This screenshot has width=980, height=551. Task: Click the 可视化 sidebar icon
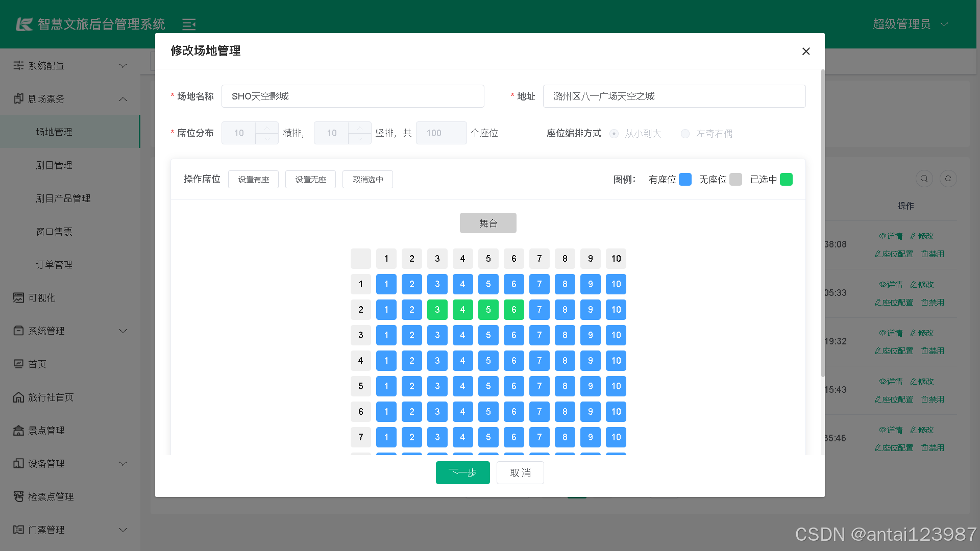pyautogui.click(x=18, y=297)
